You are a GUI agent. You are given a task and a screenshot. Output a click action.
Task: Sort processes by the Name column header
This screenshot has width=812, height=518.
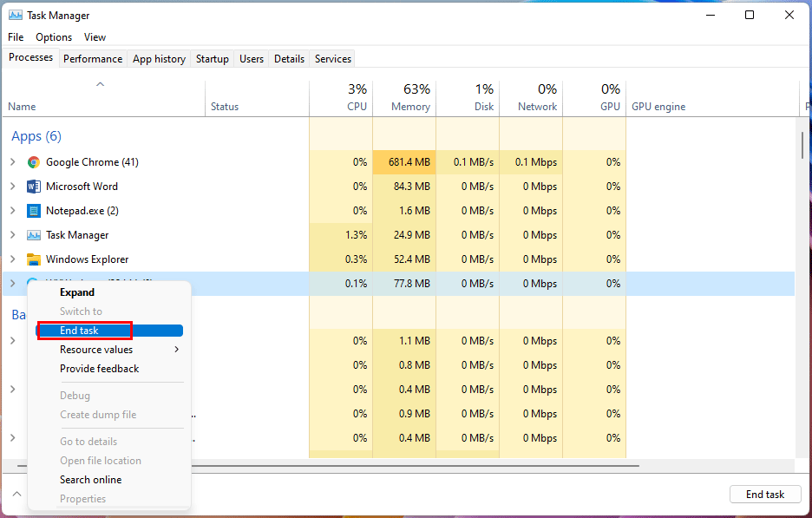click(103, 99)
